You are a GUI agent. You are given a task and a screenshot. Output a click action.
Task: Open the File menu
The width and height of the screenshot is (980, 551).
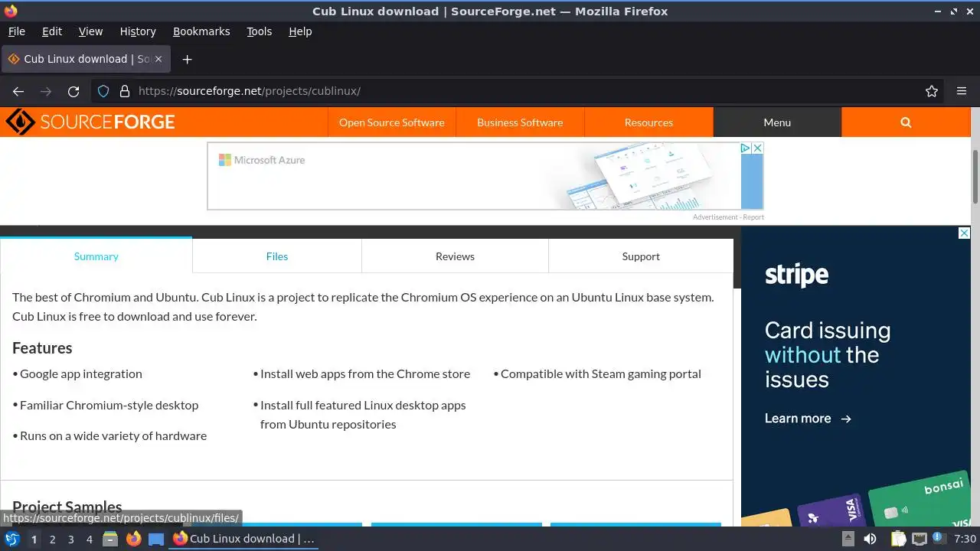pos(16,31)
